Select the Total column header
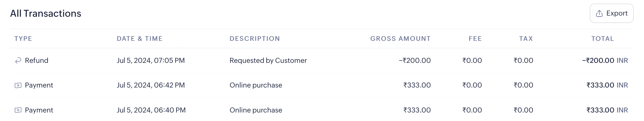This screenshot has height=121, width=644. (602, 38)
